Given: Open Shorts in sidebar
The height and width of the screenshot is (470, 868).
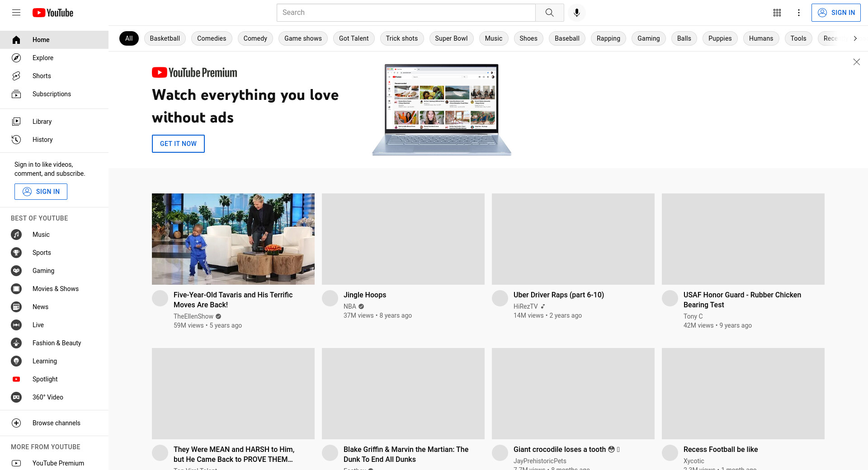Looking at the screenshot, I should click(x=54, y=76).
